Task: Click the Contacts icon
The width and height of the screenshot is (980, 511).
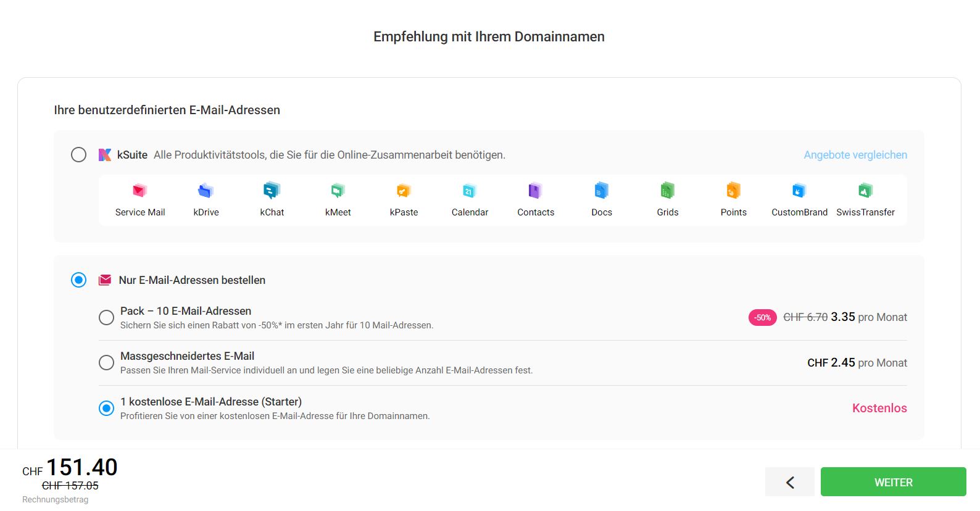Action: click(536, 191)
